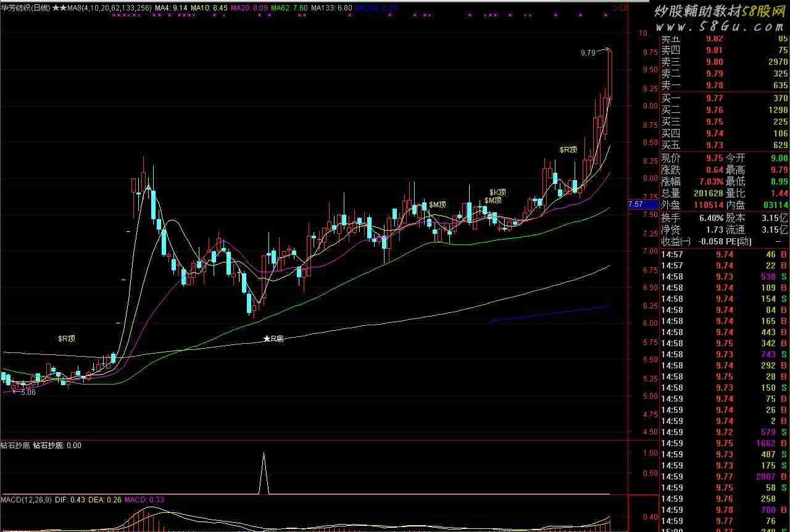Click the white star beside the R底 marker
The width and height of the screenshot is (790, 532).
click(267, 339)
